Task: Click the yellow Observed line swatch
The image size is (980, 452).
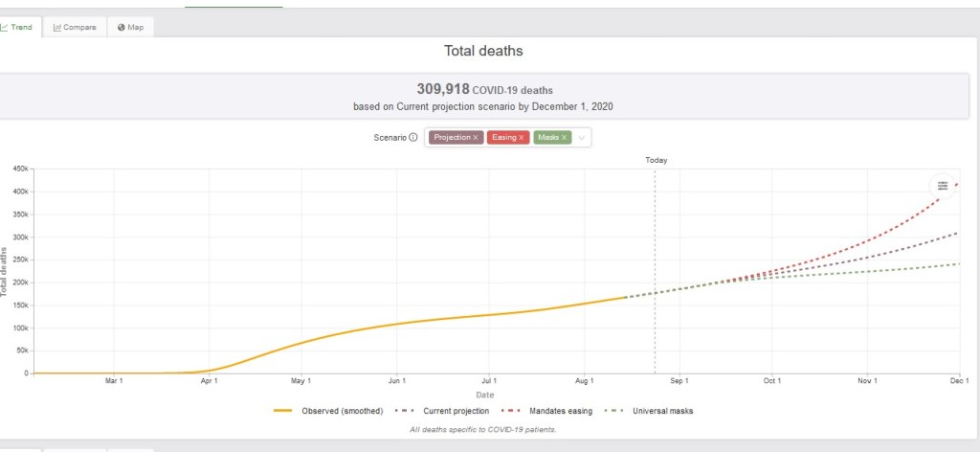Action: pyautogui.click(x=284, y=411)
